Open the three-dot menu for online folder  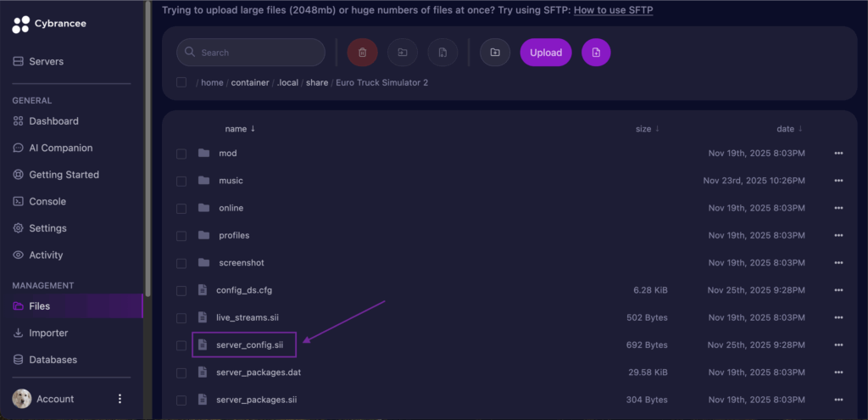coord(838,208)
